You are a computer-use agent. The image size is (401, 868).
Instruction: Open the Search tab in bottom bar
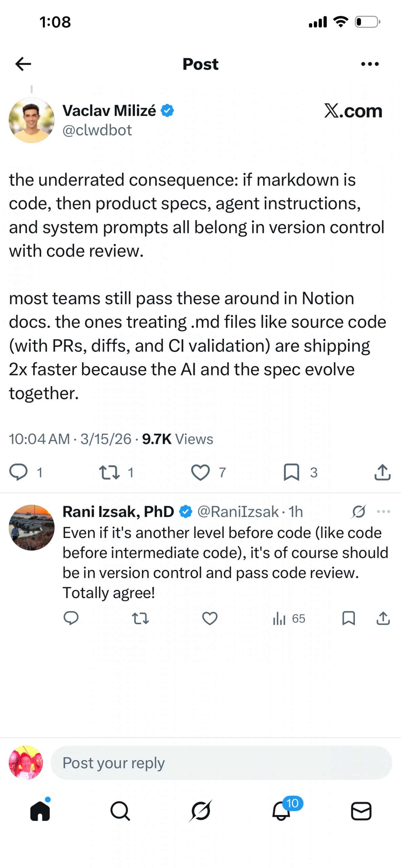[120, 811]
